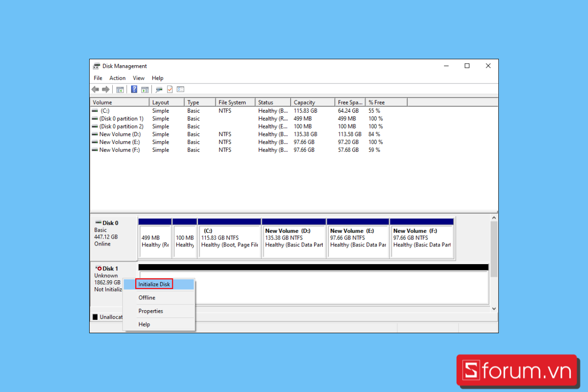Open the File menu
Viewport: 588px width, 392px height.
pos(98,78)
